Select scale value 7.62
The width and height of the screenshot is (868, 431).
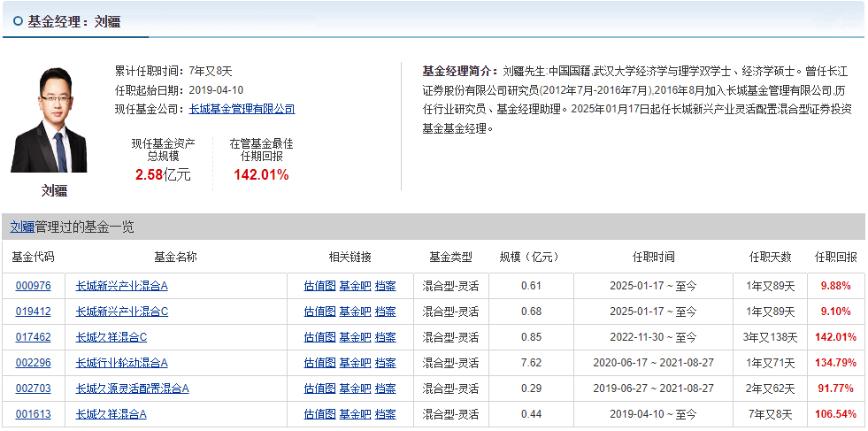(x=532, y=363)
